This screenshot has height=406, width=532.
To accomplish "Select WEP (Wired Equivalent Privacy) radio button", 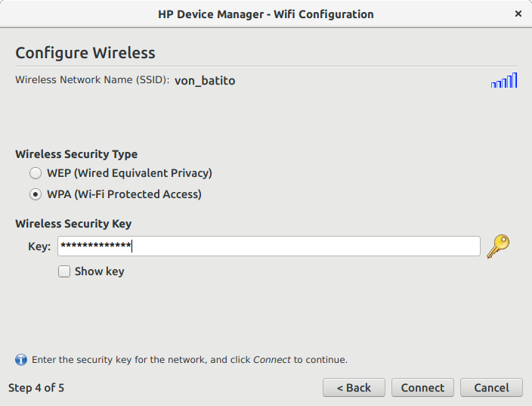I will click(x=36, y=173).
